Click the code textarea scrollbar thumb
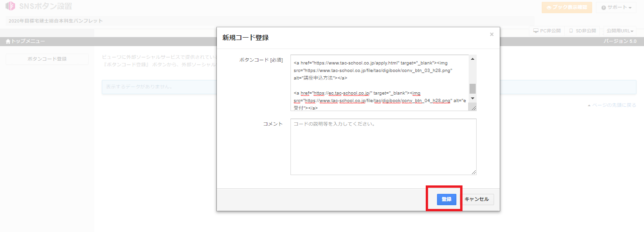 (473, 88)
